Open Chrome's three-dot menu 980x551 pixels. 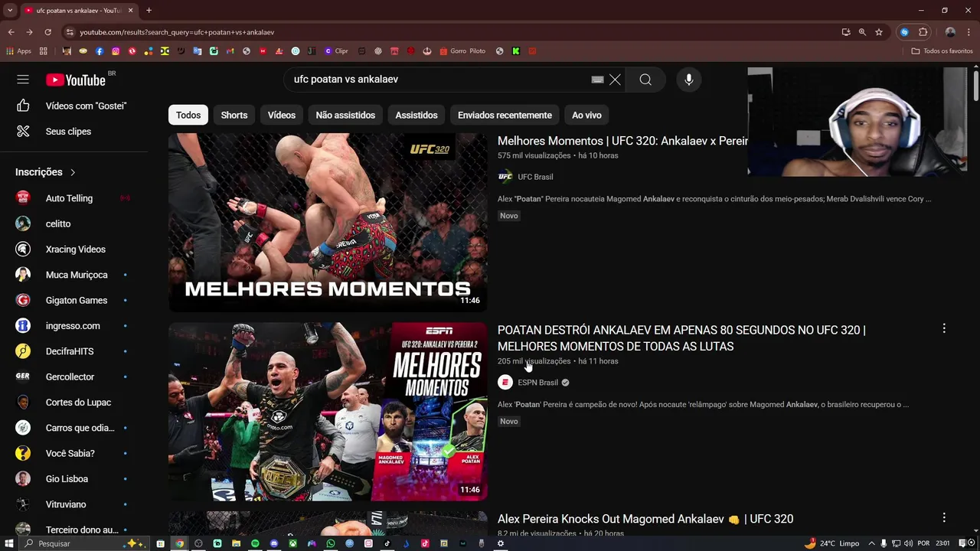[x=969, y=32]
